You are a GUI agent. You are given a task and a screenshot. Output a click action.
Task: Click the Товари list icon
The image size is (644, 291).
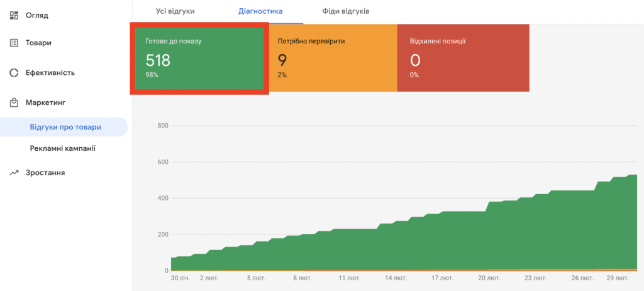coord(14,43)
